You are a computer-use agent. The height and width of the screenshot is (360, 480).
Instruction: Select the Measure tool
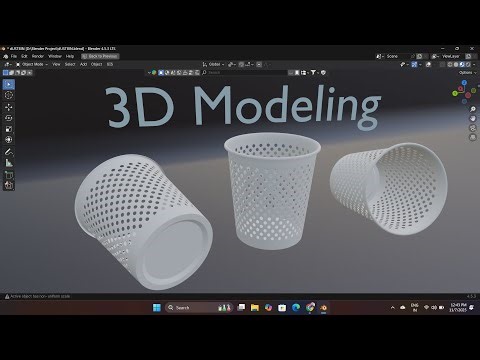(x=9, y=163)
